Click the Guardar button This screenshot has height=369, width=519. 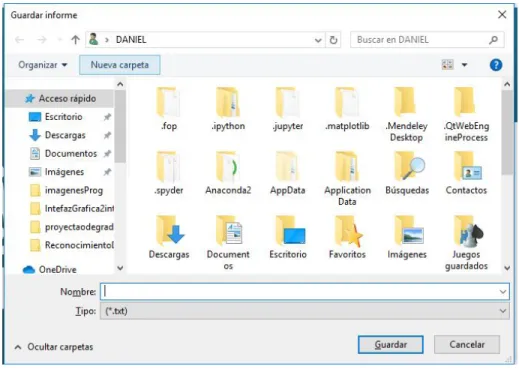point(391,344)
